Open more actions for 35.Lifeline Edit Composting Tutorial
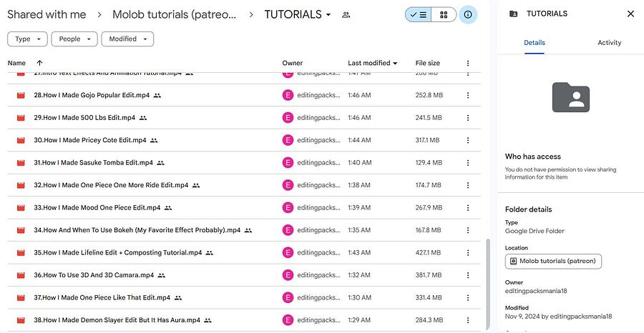This screenshot has height=333, width=644. pos(468,253)
